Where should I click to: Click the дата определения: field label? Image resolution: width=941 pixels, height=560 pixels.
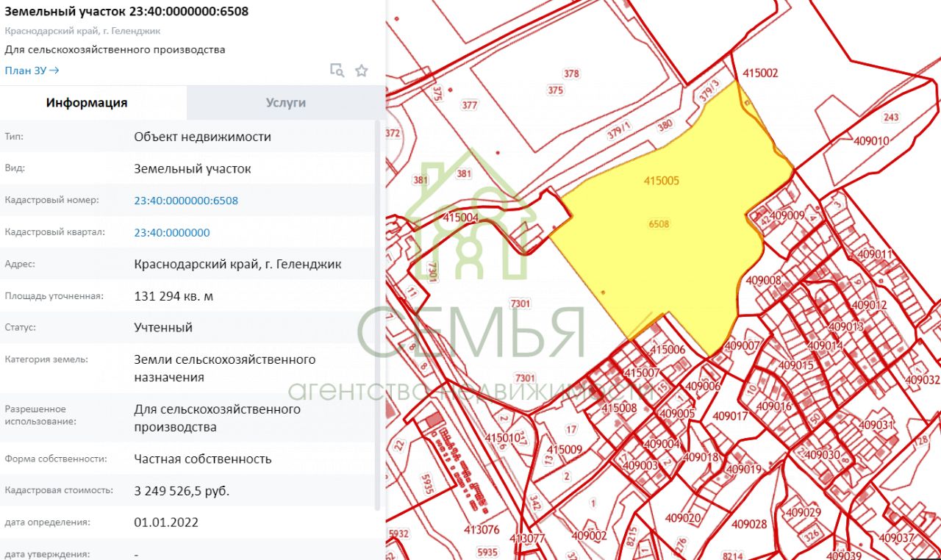tap(48, 523)
